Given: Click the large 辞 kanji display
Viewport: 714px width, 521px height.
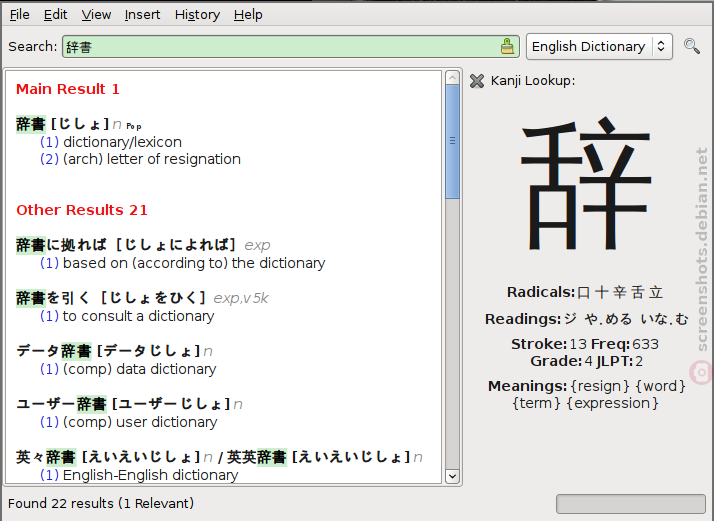Looking at the screenshot, I should tap(586, 184).
